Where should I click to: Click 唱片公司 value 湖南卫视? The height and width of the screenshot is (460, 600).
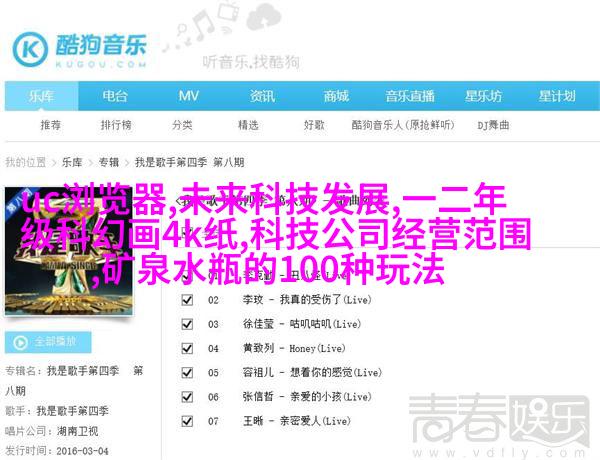coord(78,431)
